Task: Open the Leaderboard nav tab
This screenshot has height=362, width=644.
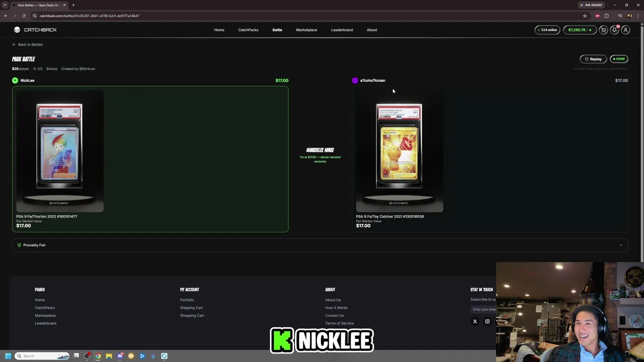Action: (342, 30)
